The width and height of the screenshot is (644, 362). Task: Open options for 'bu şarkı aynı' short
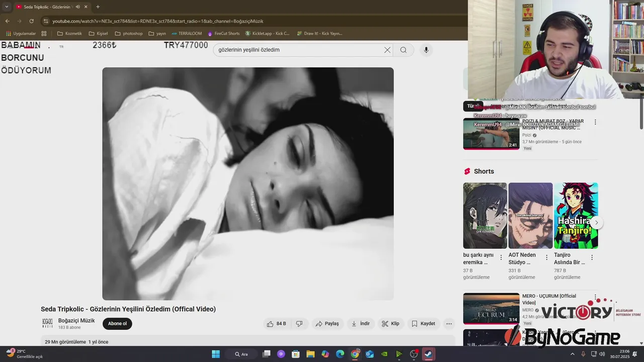(501, 257)
